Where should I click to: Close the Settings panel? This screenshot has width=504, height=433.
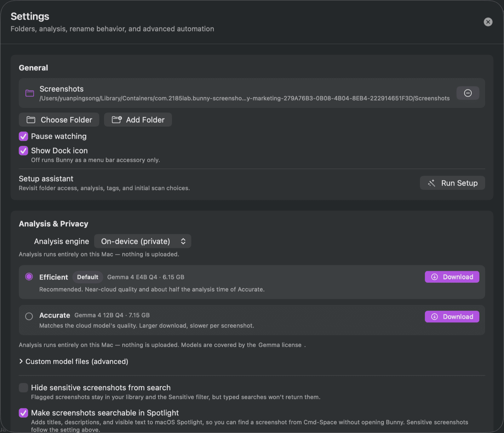tap(488, 22)
